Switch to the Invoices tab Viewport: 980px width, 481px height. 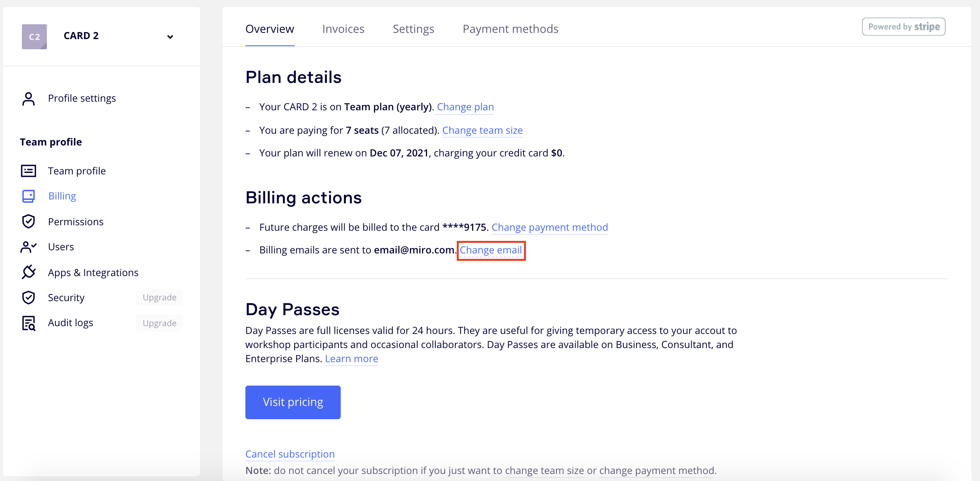click(343, 29)
